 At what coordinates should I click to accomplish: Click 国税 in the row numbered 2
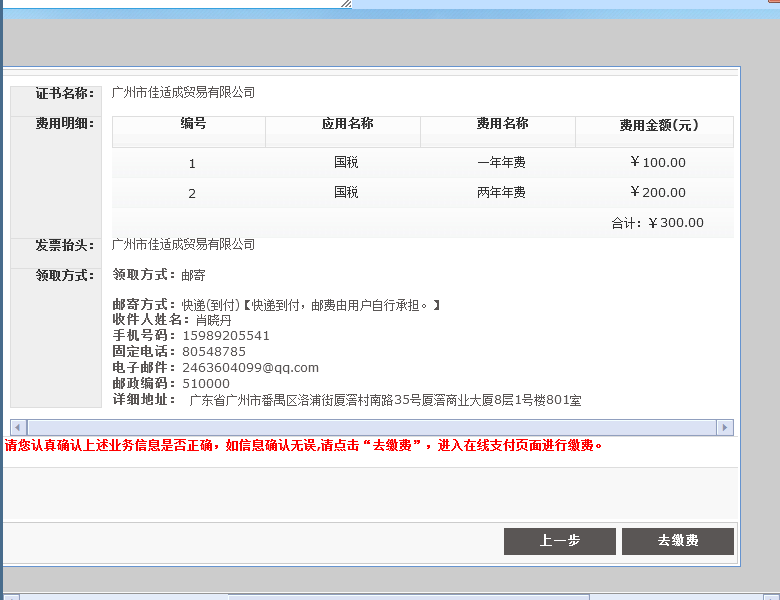click(346, 192)
